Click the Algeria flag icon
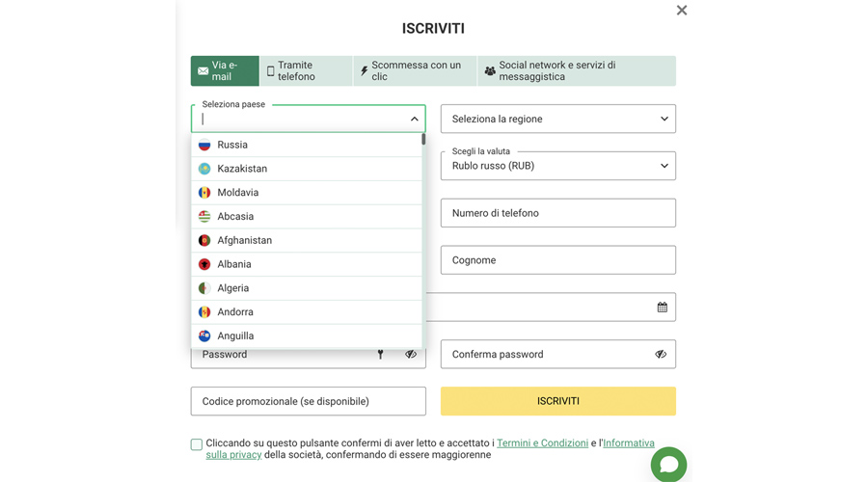The width and height of the screenshot is (868, 482). [204, 288]
